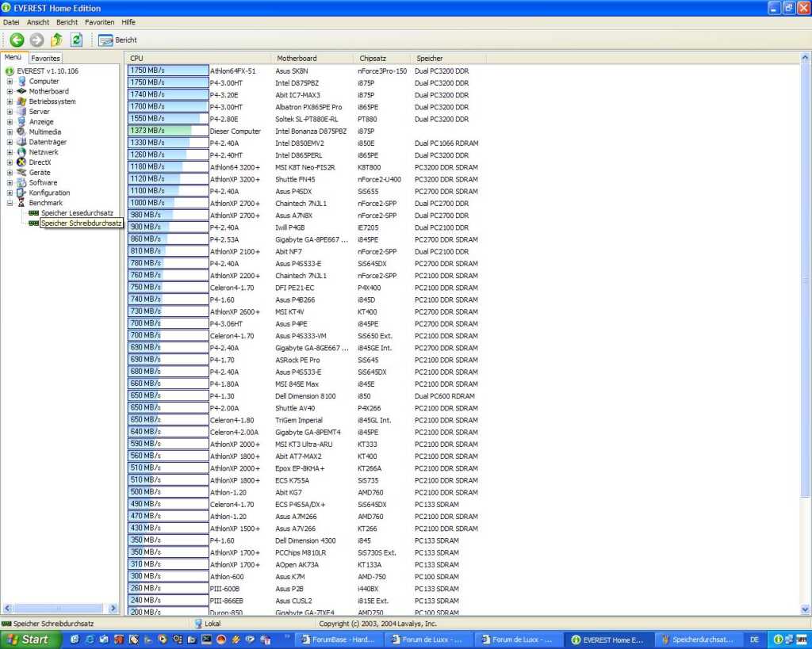Select EVEREST v1.10.106 root tree icon
The height and width of the screenshot is (649, 812).
click(10, 71)
